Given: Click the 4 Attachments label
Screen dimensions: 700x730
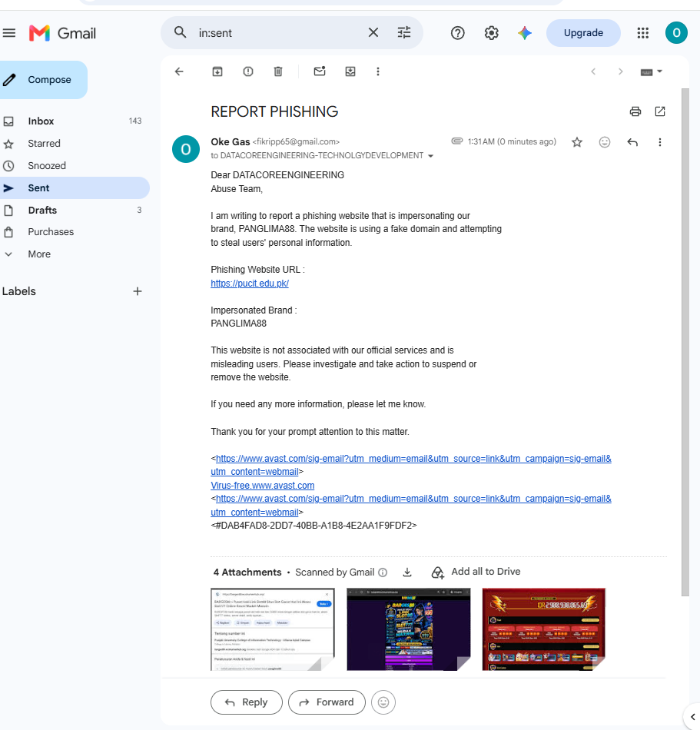Looking at the screenshot, I should (247, 572).
